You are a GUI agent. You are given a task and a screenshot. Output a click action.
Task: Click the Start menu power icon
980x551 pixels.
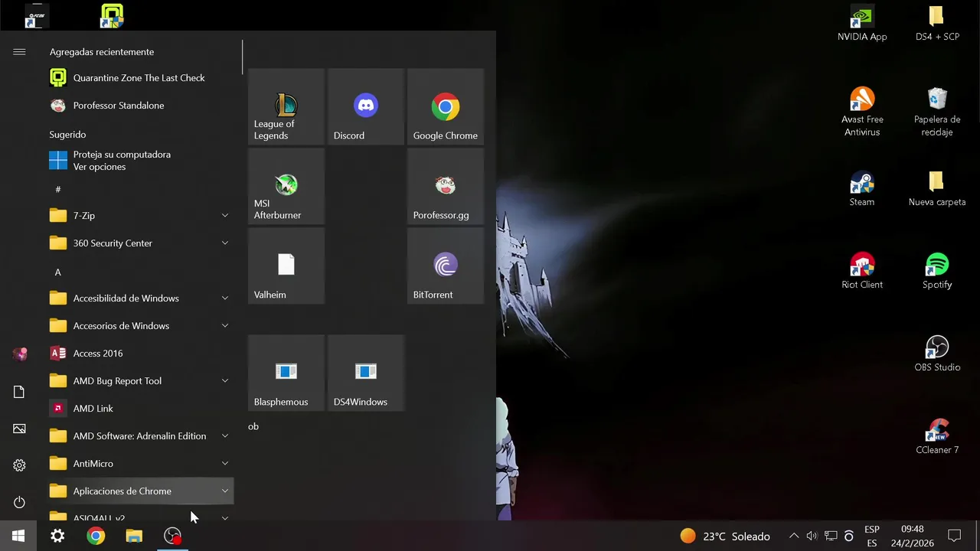click(19, 502)
